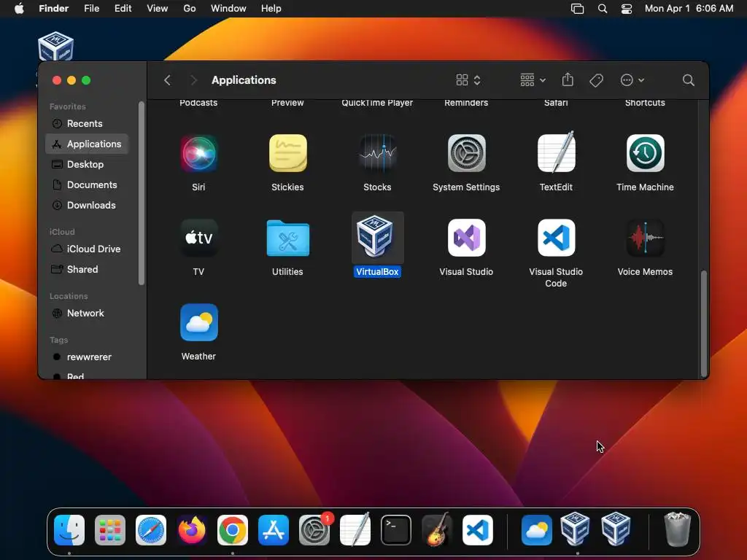The height and width of the screenshot is (560, 747).
Task: Go forward in Finder navigation
Action: pyautogui.click(x=193, y=80)
